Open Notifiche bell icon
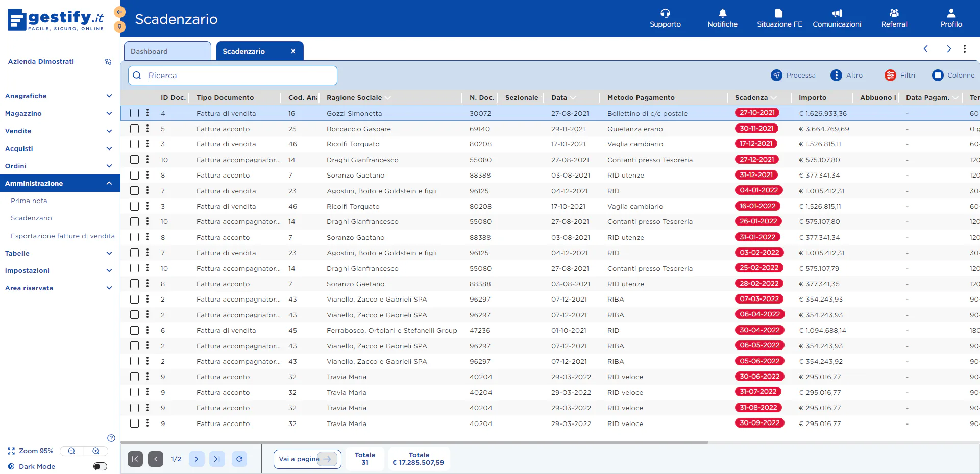The width and height of the screenshot is (980, 474). click(722, 13)
